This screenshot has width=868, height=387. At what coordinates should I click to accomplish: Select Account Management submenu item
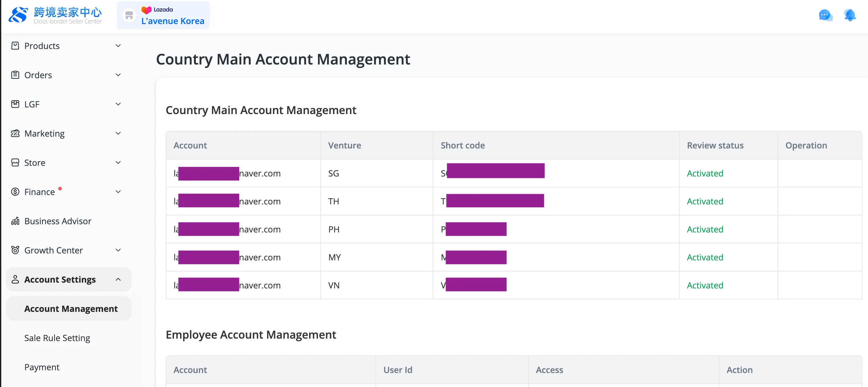(69, 309)
